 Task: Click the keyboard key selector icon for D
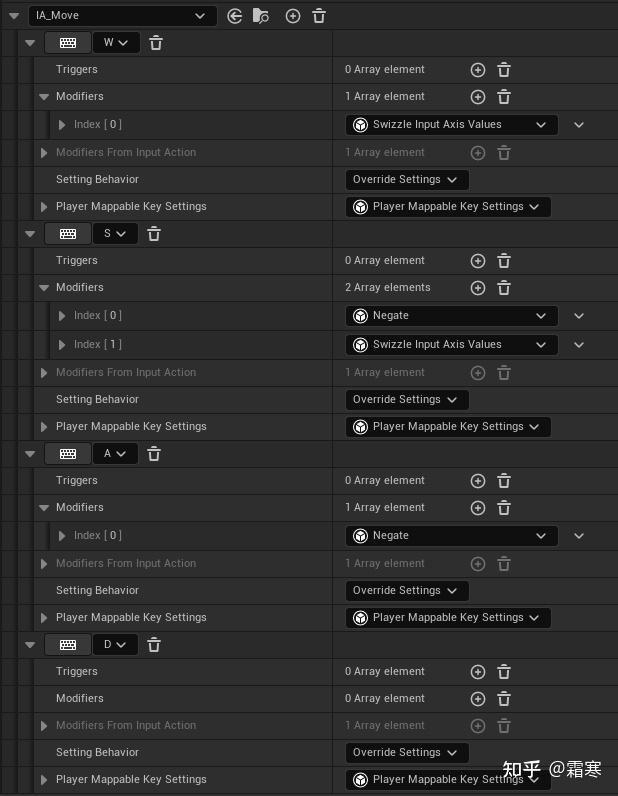point(68,645)
